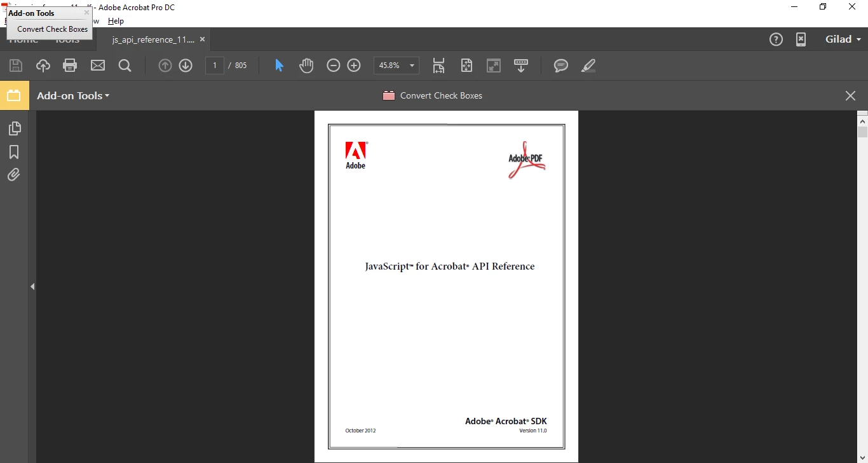This screenshot has height=463, width=868.
Task: Open the Bookmarks panel
Action: point(14,152)
